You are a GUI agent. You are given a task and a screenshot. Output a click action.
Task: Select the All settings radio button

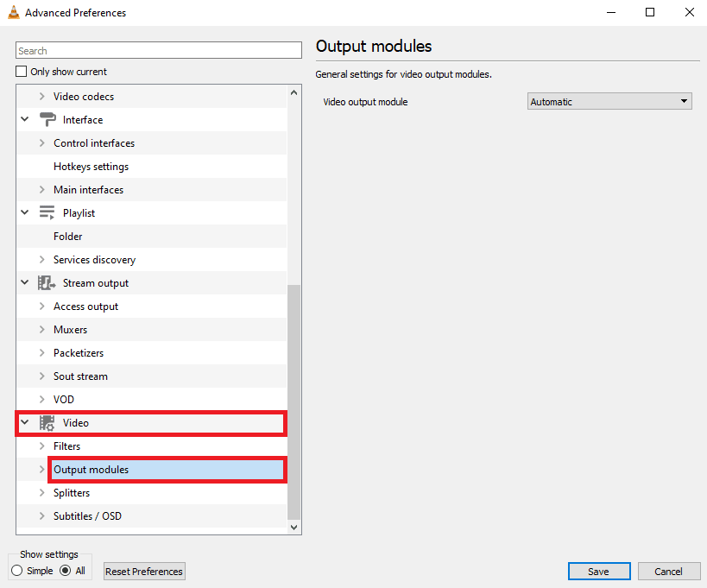(66, 571)
